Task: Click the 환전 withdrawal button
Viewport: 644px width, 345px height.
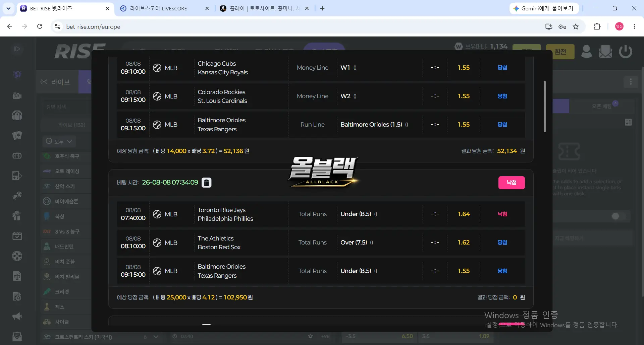Action: point(560,52)
